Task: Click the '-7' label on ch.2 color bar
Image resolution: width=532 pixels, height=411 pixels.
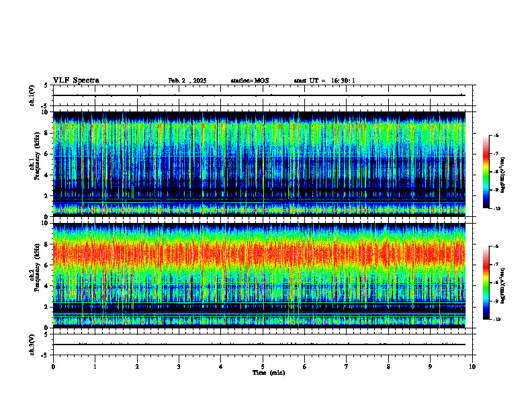Action: pos(496,265)
